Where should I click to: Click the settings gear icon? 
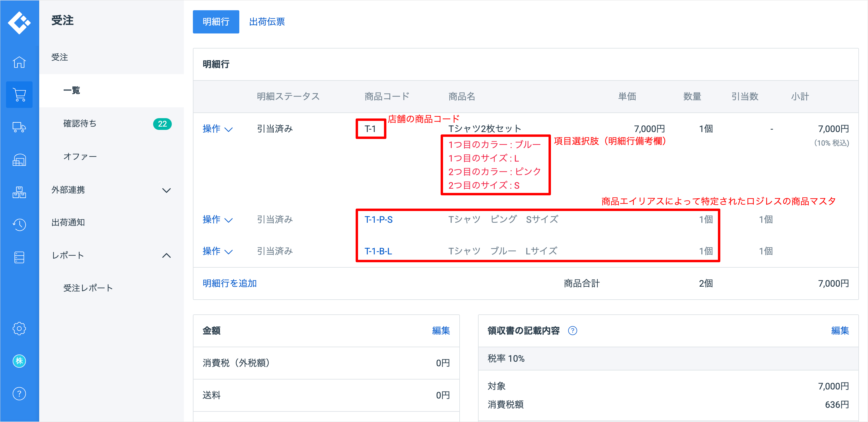click(19, 328)
